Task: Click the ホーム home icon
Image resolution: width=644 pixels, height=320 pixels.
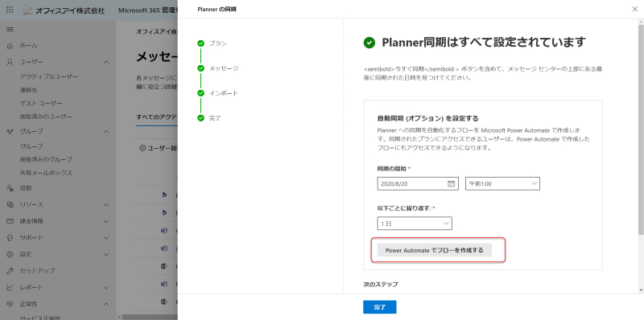Action: [x=10, y=46]
